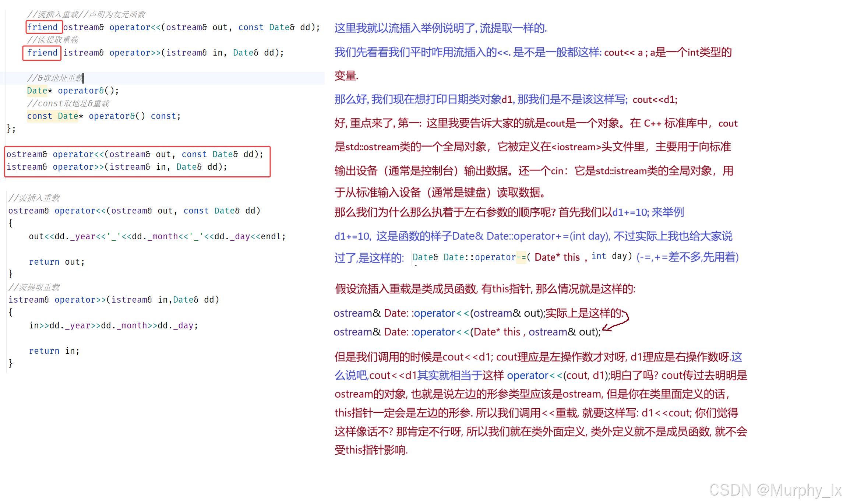Screen dimensions: 843x504
Task: Click the red-boxed friend keyword before istream
Action: coord(42,53)
